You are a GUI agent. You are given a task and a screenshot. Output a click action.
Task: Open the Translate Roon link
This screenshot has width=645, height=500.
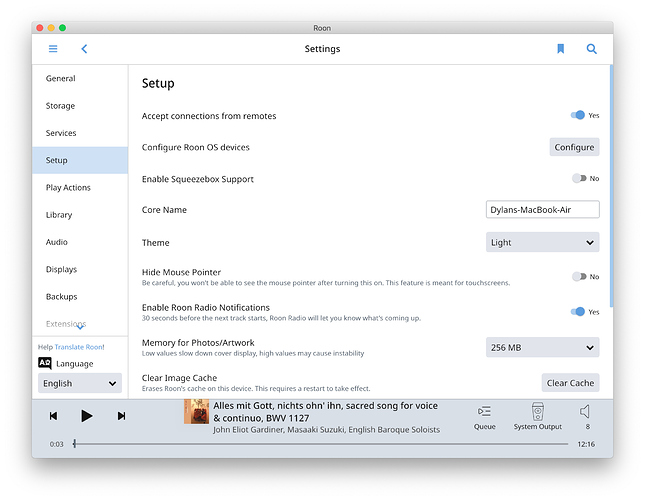79,347
